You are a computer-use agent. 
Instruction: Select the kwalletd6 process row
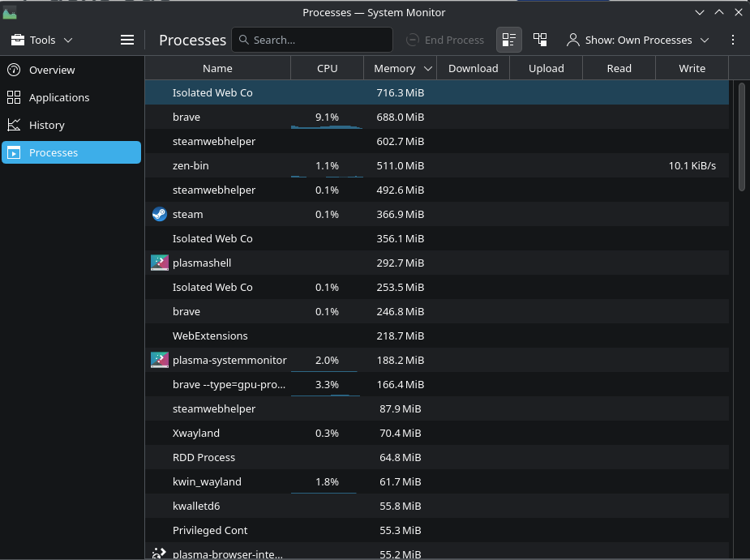[x=437, y=506]
